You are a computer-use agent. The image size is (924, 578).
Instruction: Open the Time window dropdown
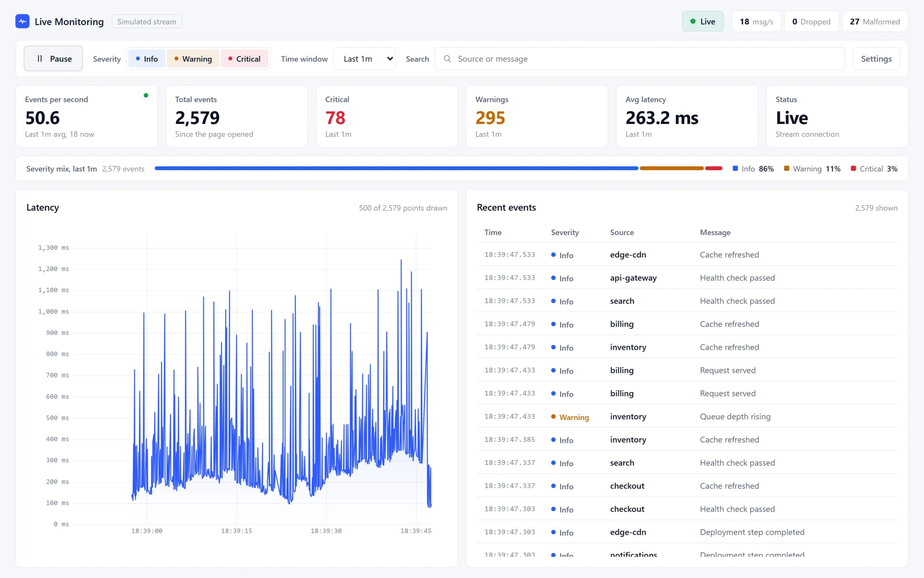[364, 59]
